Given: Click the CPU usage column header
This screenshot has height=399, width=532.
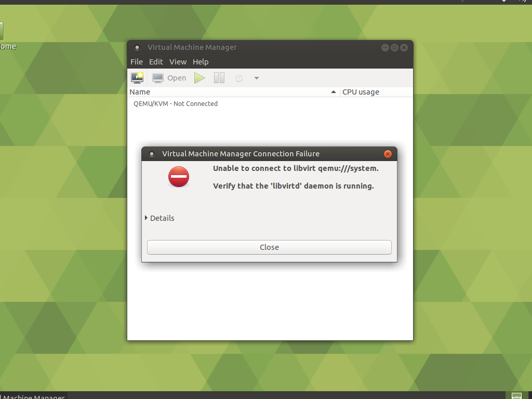Looking at the screenshot, I should 361,92.
